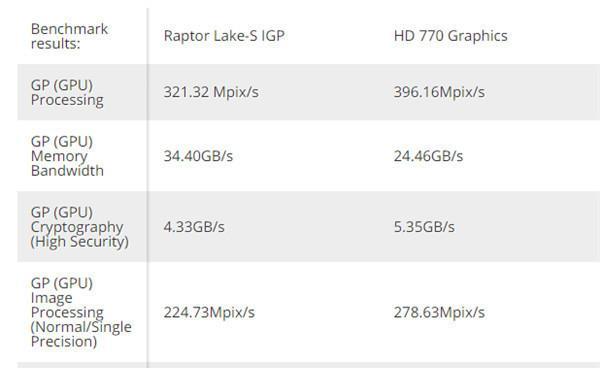Click the HD 770 Graphics column header
This screenshot has width=600, height=368.
[x=450, y=36]
